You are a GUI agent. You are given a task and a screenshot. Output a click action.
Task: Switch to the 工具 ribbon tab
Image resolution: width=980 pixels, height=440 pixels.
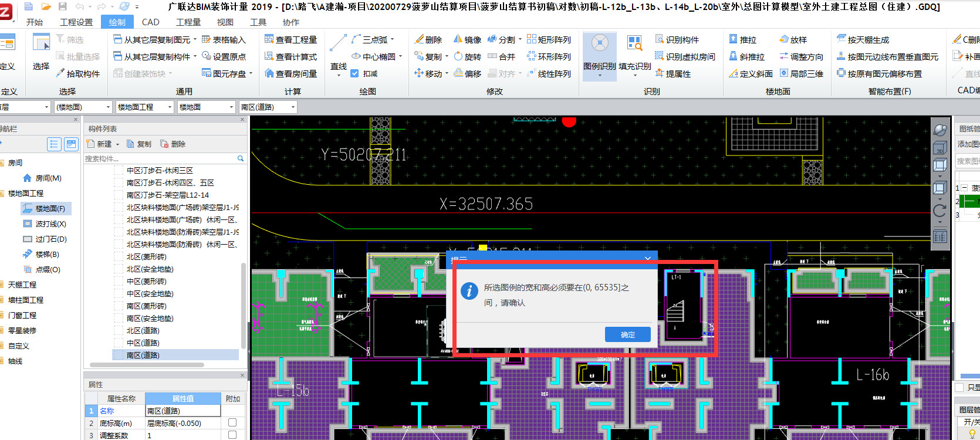(258, 22)
